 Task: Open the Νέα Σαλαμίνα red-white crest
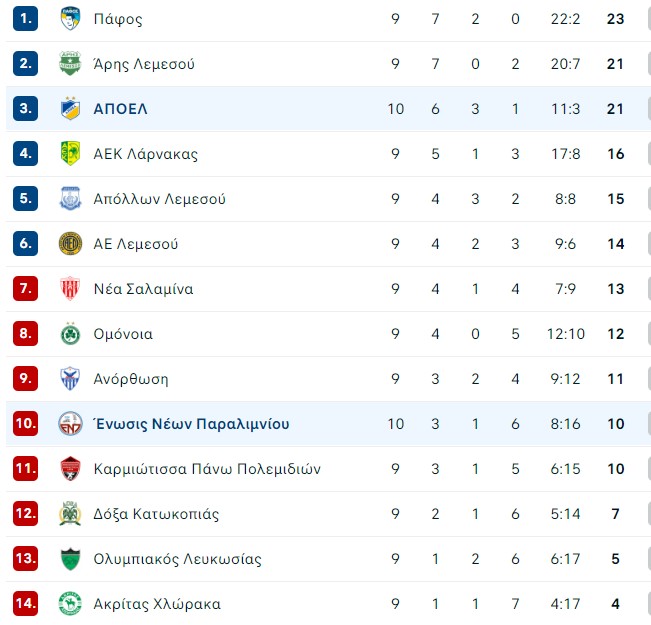tap(70, 288)
